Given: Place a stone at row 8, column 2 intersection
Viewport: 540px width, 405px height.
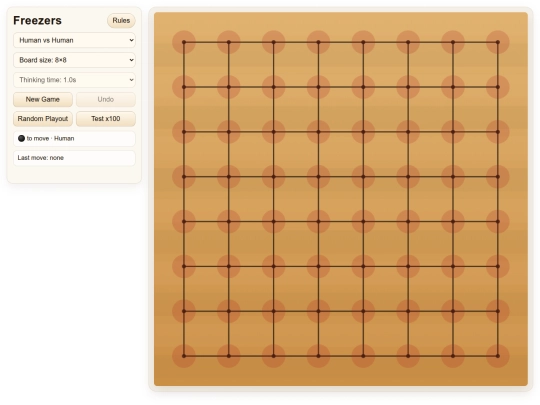Looking at the screenshot, I should click(229, 356).
